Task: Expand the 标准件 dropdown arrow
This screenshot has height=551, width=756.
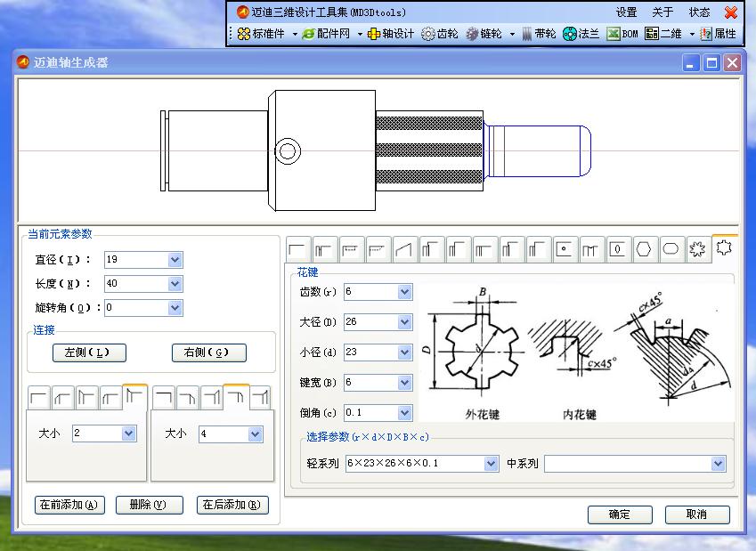Action: click(295, 34)
